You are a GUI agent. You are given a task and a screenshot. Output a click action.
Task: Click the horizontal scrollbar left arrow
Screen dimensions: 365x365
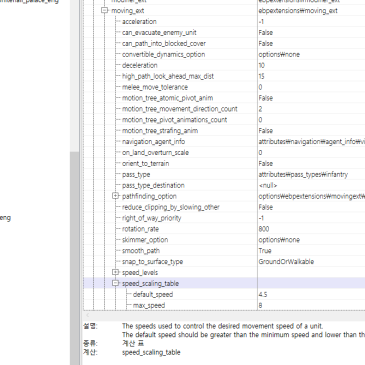87,315
